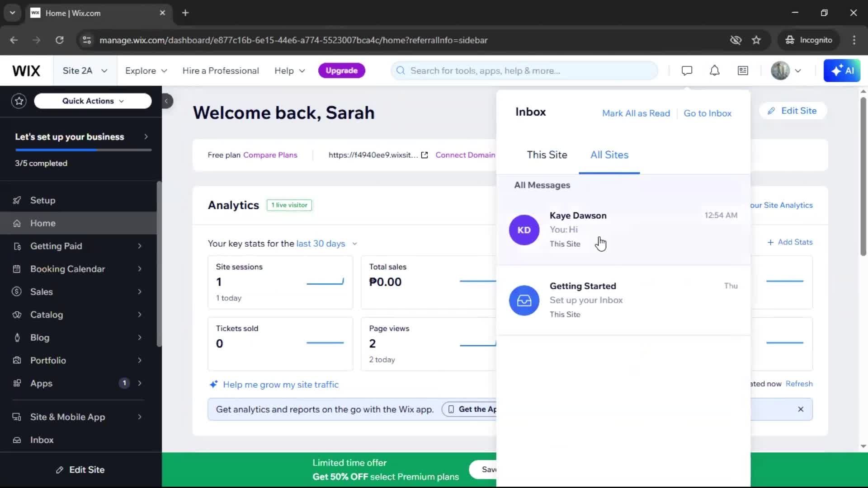Image resolution: width=868 pixels, height=488 pixels.
Task: Open the Site sessions stat card
Action: tap(280, 282)
